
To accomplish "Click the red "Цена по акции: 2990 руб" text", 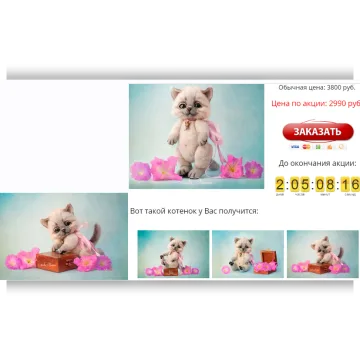I will [316, 104].
